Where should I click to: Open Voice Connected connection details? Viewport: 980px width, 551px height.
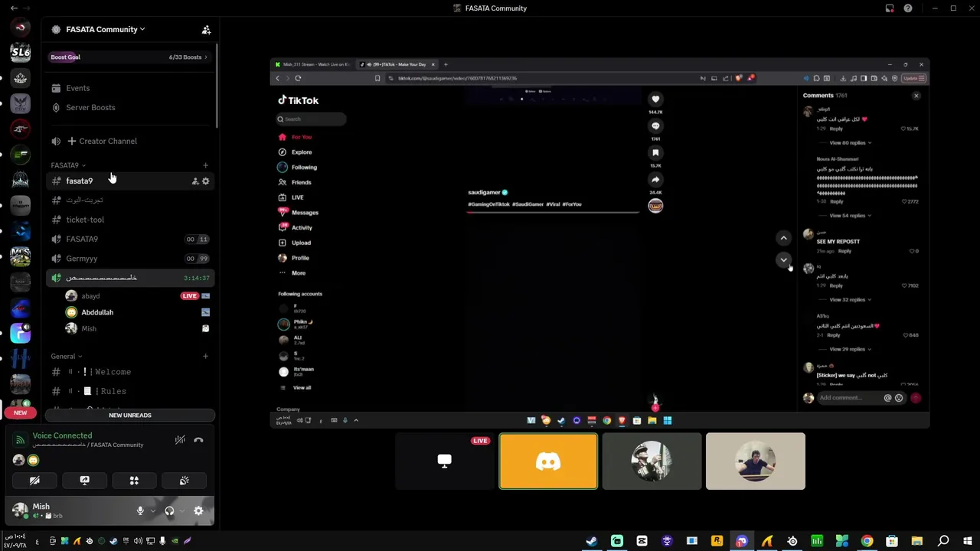tap(62, 435)
